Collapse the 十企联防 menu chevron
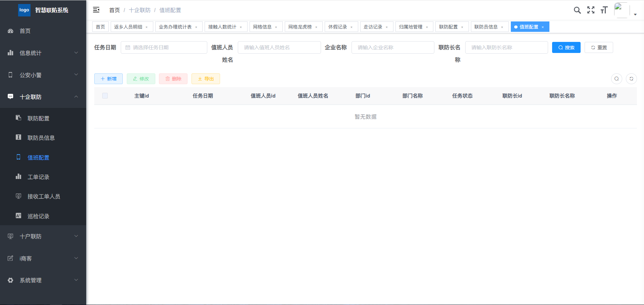 (76, 97)
